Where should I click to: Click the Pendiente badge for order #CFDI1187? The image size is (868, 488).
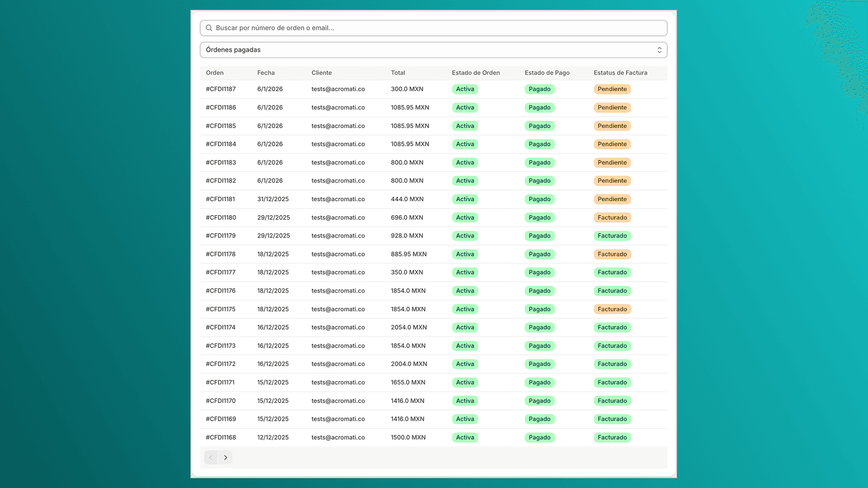coord(612,89)
